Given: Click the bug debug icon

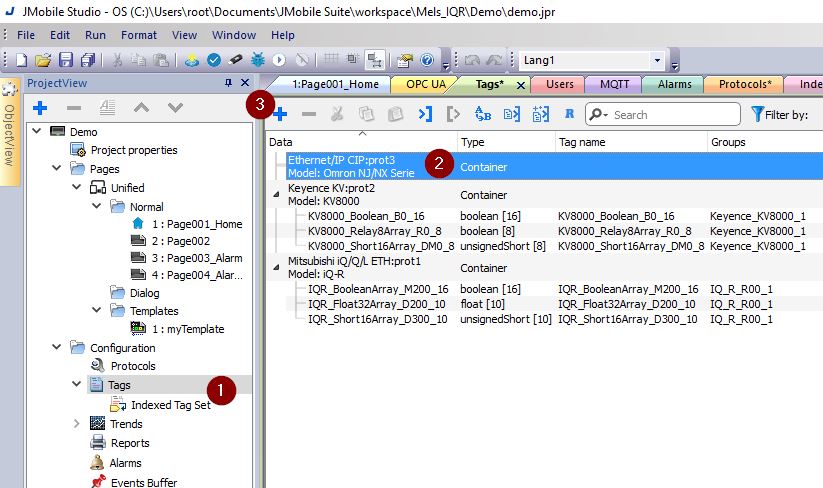Looking at the screenshot, I should pos(258,60).
